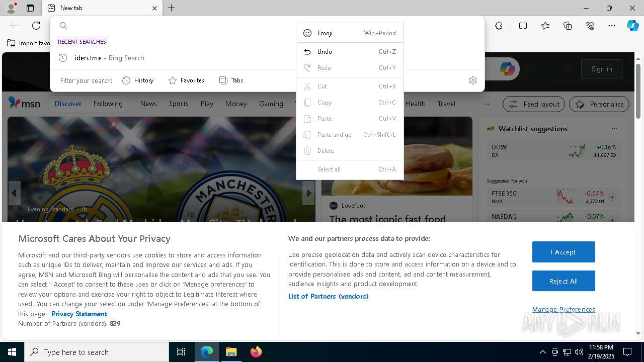
Task: Add FTSE 350 to watchlist
Action: [x=612, y=197]
